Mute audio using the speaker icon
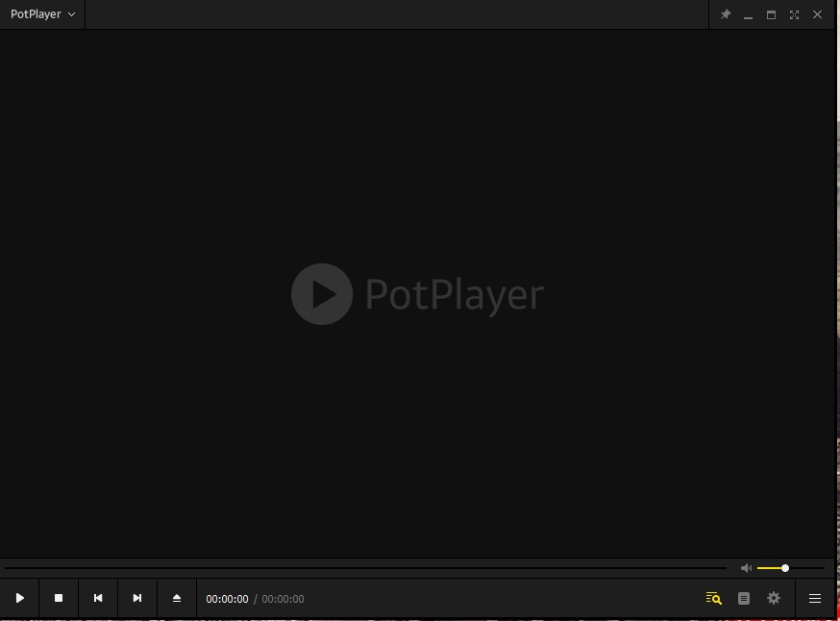This screenshot has height=621, width=840. 746,568
